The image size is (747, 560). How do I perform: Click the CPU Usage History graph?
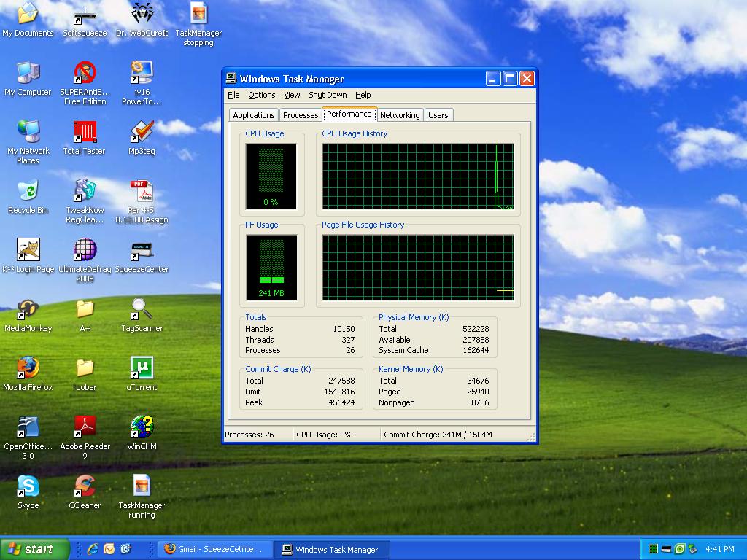(417, 177)
